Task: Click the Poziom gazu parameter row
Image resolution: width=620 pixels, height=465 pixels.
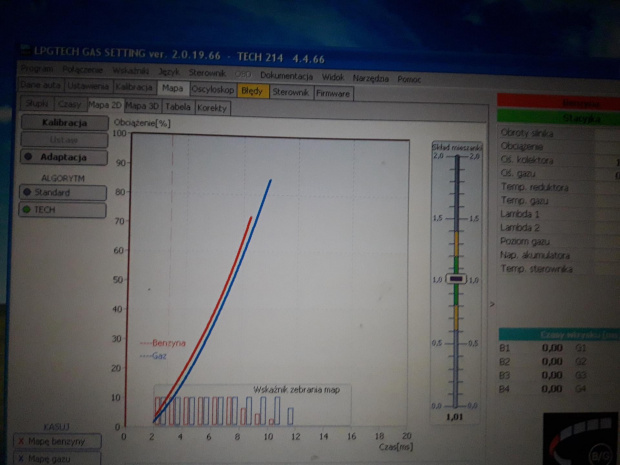Action: point(558,241)
